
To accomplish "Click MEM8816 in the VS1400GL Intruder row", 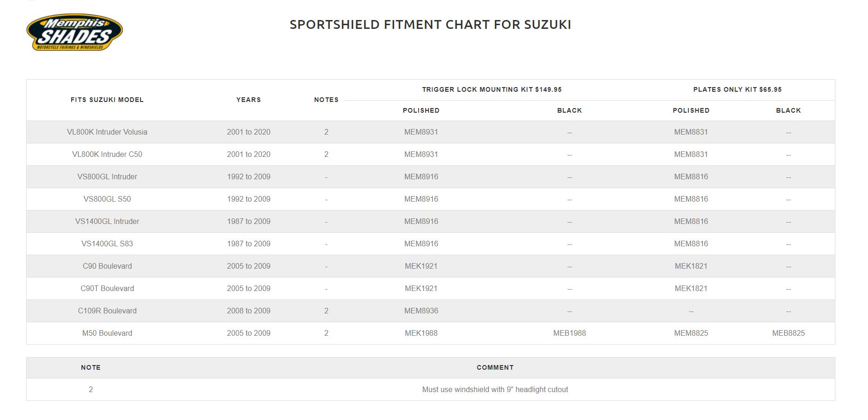I will pyautogui.click(x=691, y=222).
